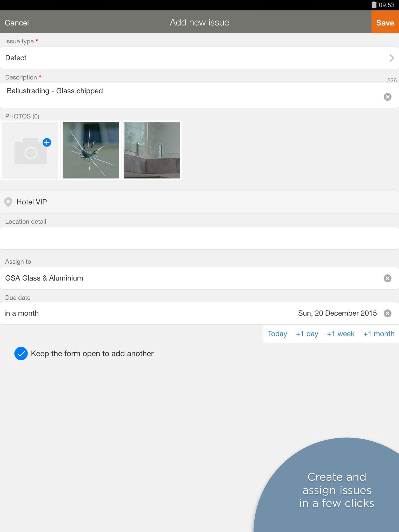Cancel adding the new issue
This screenshot has width=399, height=532.
(x=17, y=23)
